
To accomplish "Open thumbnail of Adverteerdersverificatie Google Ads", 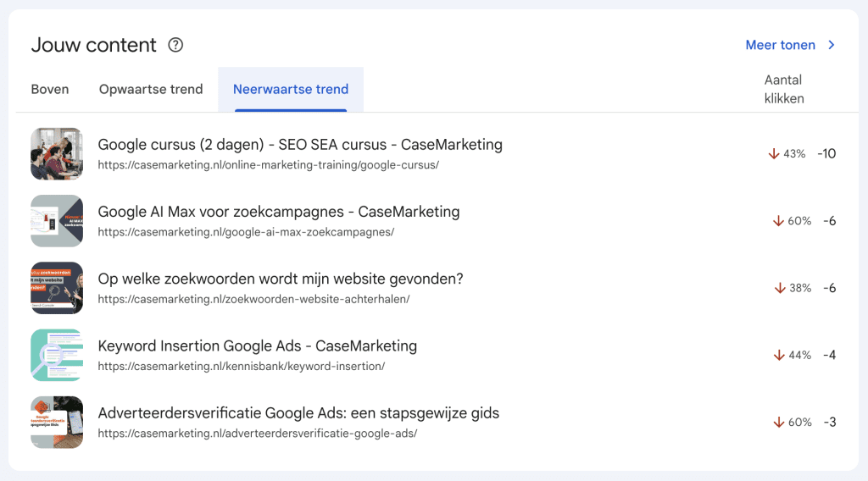I will 57,422.
